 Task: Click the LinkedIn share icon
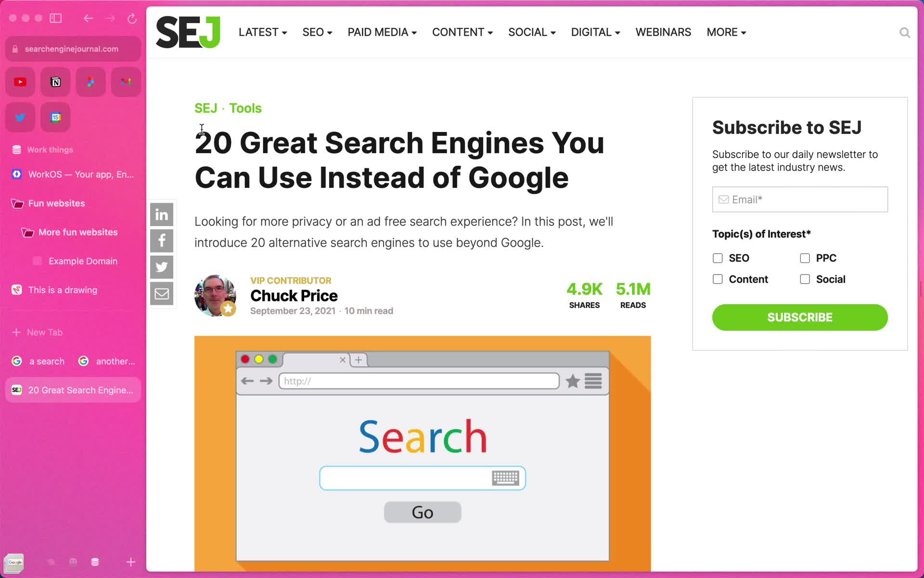point(162,214)
